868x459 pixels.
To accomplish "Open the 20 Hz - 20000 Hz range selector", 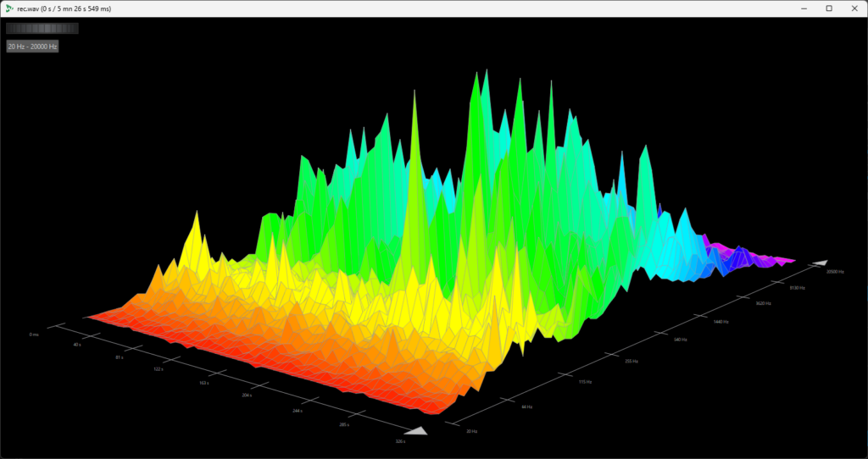I will tap(32, 47).
